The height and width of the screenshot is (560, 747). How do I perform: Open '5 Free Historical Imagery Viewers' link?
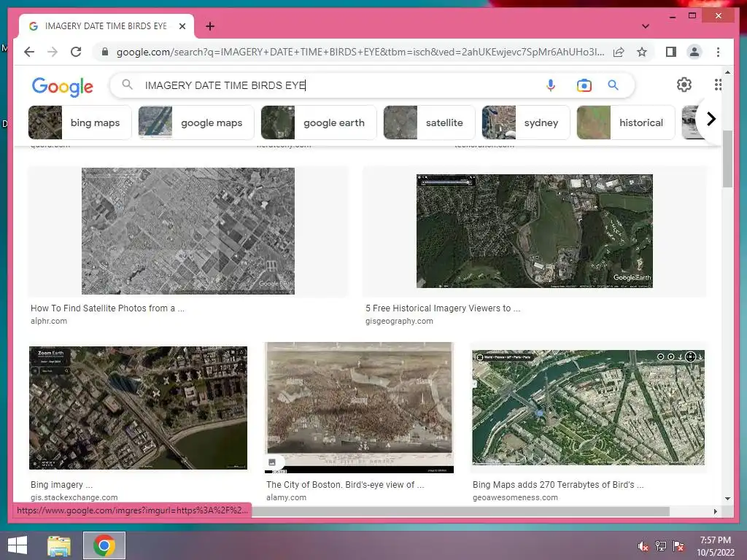pos(443,308)
